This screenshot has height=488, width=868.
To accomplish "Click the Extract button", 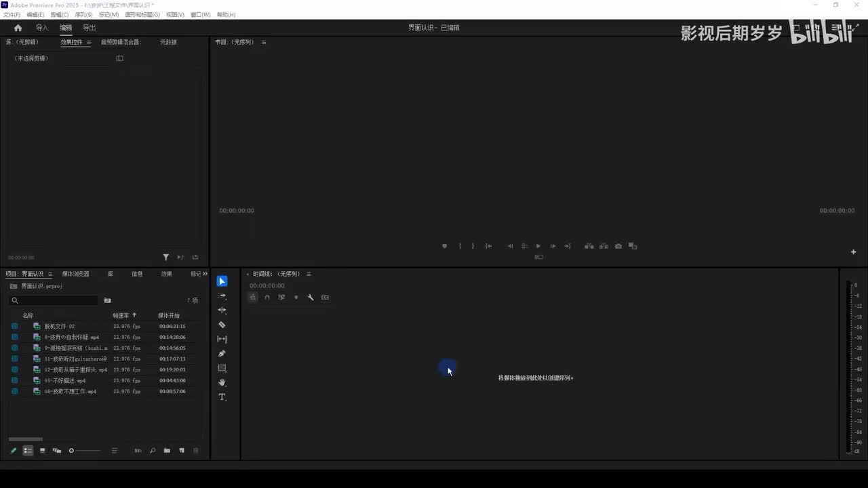I will tap(604, 246).
